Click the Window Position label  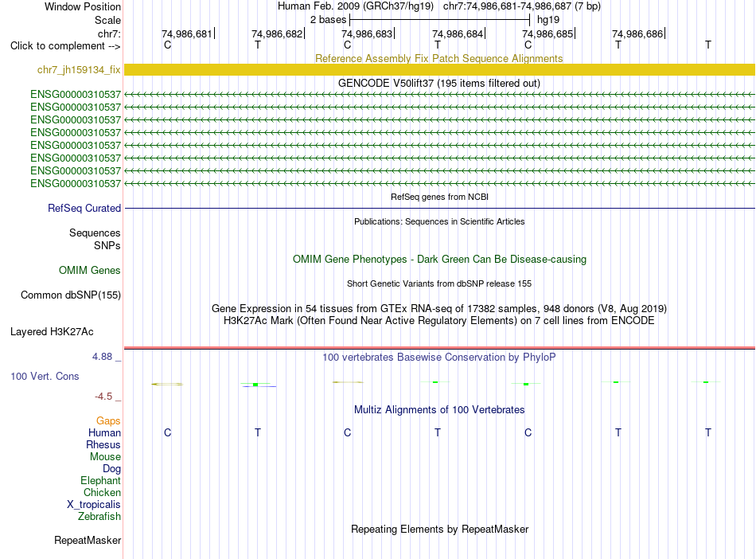(x=83, y=7)
